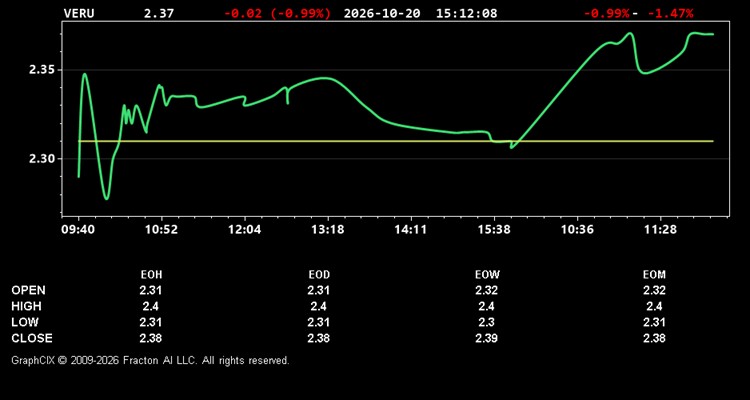750x400 pixels.
Task: Click the CLOSE value under EOD
Action: click(x=319, y=338)
